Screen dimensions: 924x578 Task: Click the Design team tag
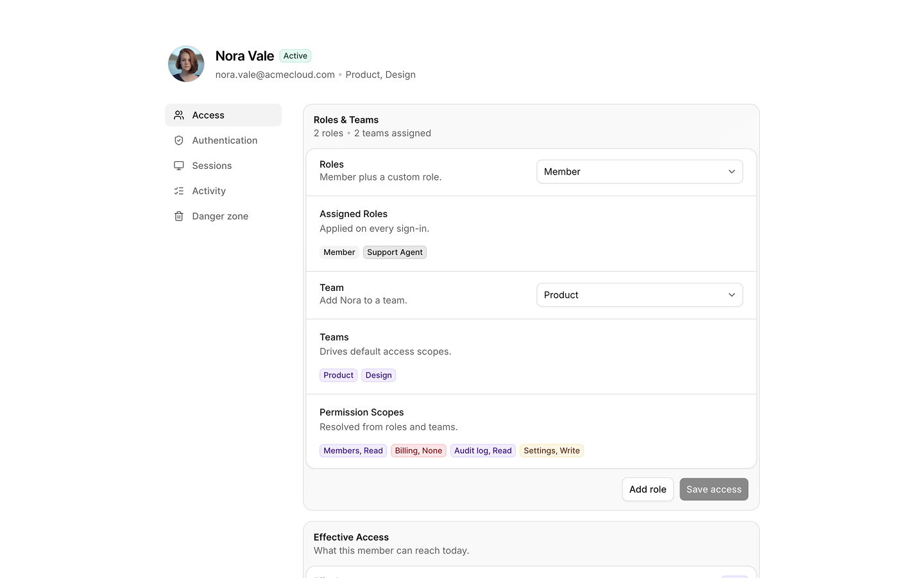point(379,375)
